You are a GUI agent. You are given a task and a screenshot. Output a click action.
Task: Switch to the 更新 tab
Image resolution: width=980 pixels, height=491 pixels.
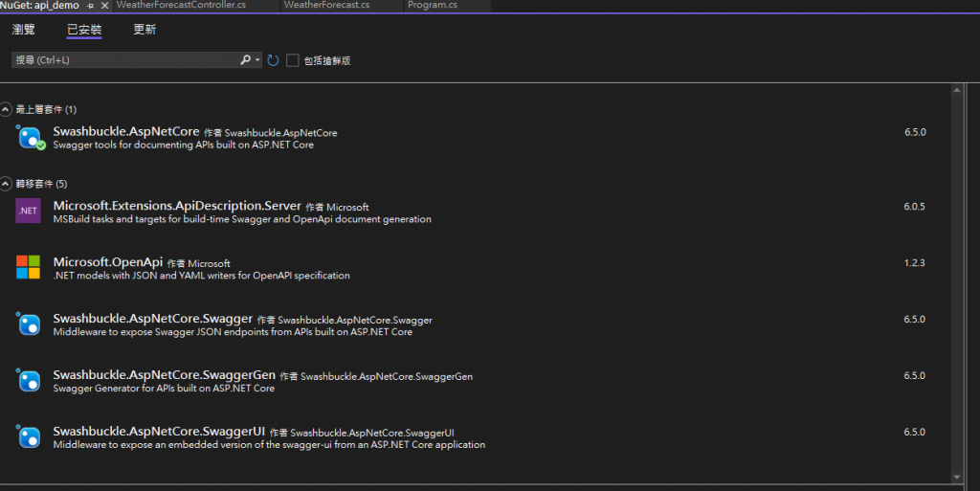[145, 30]
